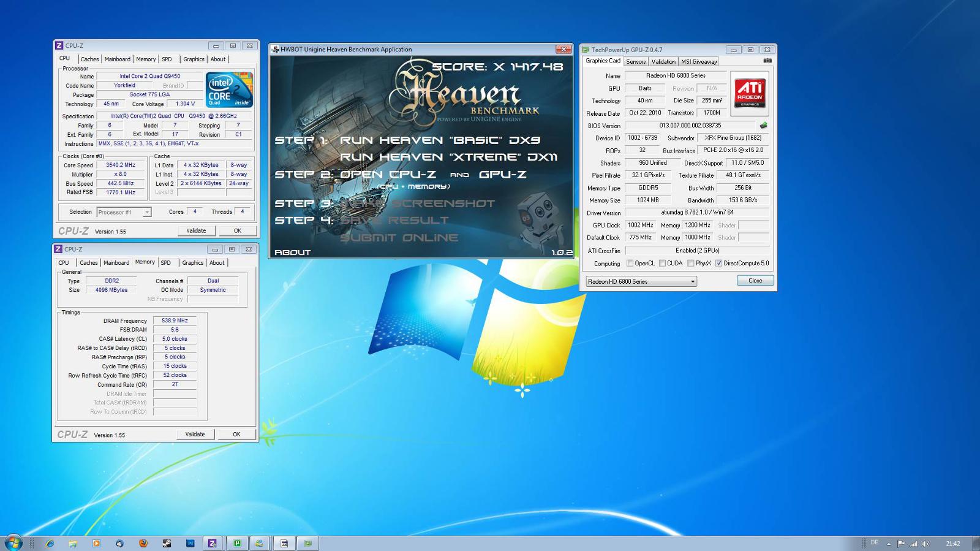Click Driver Version atiumdag 8.782.1.0 field
This screenshot has width=980, height=551.
697,213
